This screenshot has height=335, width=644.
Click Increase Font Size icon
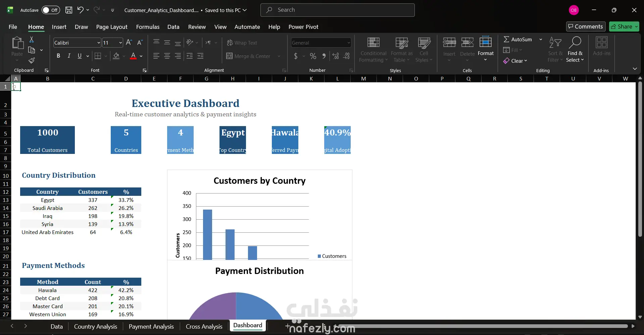(129, 43)
